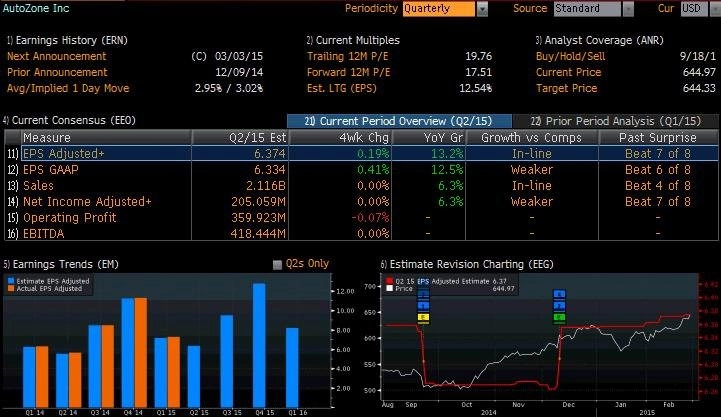Click the Measure column header
Viewport: 721px width, 417px height.
pos(106,137)
